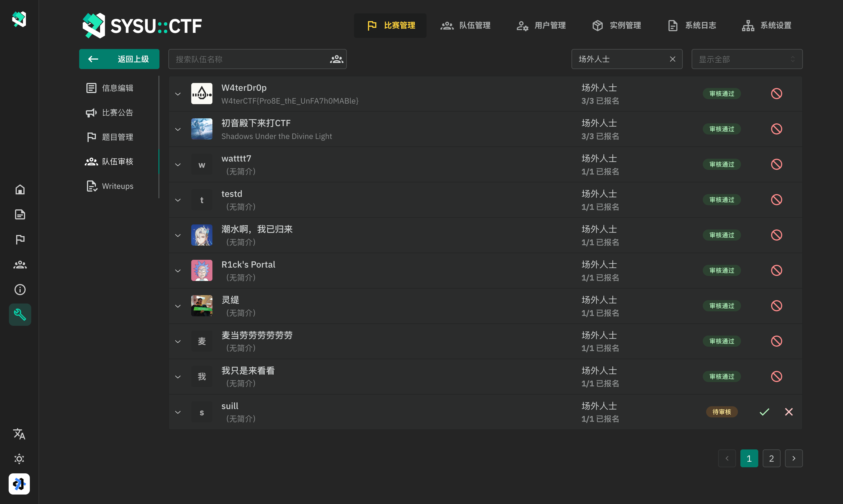Open 题目管理 in side menu
843x504 pixels.
point(117,137)
